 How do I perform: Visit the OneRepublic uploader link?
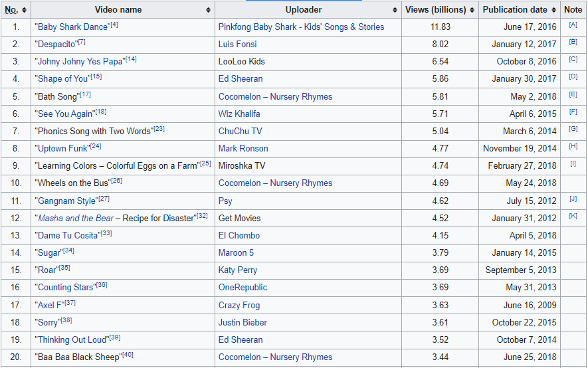click(x=243, y=287)
